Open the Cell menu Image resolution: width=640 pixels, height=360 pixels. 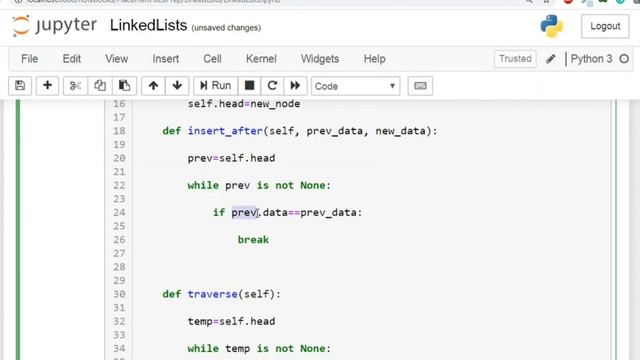(x=212, y=59)
